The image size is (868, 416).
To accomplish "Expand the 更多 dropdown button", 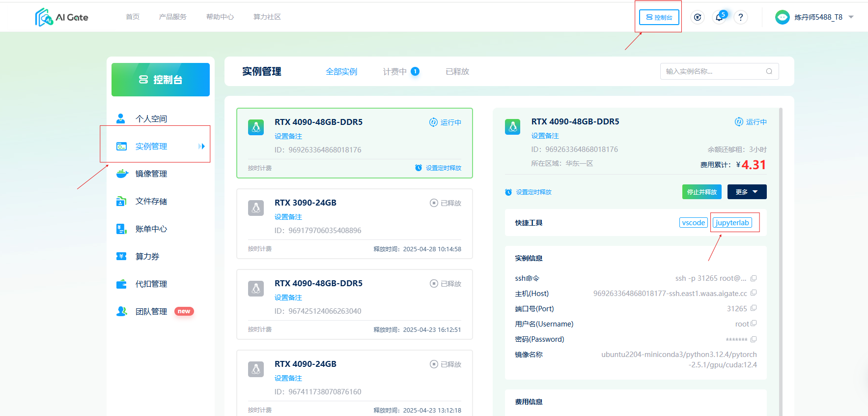I will coord(747,192).
